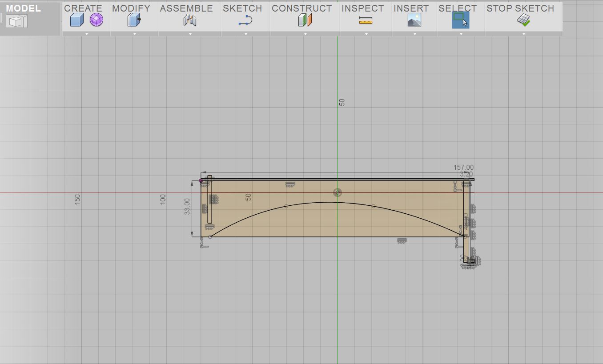Expand the STOP SKETCH dropdown arrow
This screenshot has height=364, width=603.
click(x=523, y=34)
